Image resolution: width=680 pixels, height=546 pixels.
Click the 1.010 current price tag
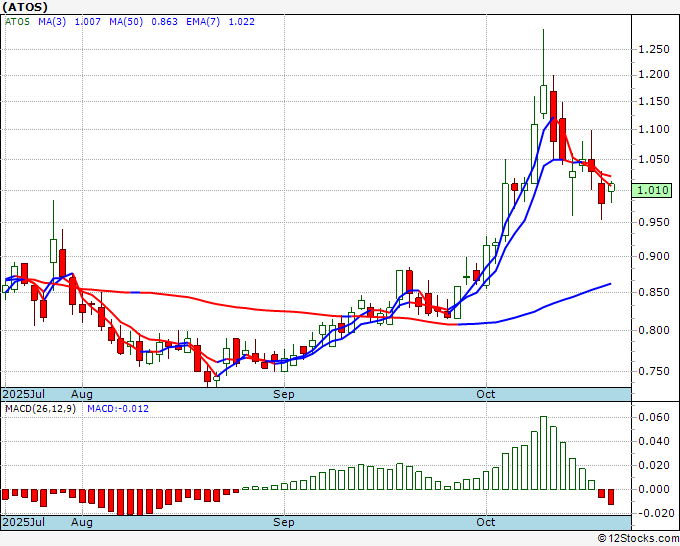(652, 188)
